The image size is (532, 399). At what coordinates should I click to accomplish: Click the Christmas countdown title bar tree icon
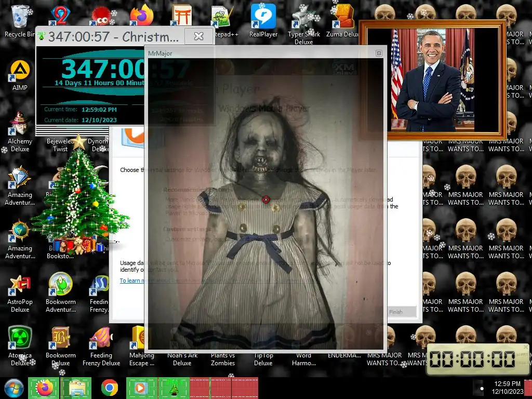tap(42, 36)
